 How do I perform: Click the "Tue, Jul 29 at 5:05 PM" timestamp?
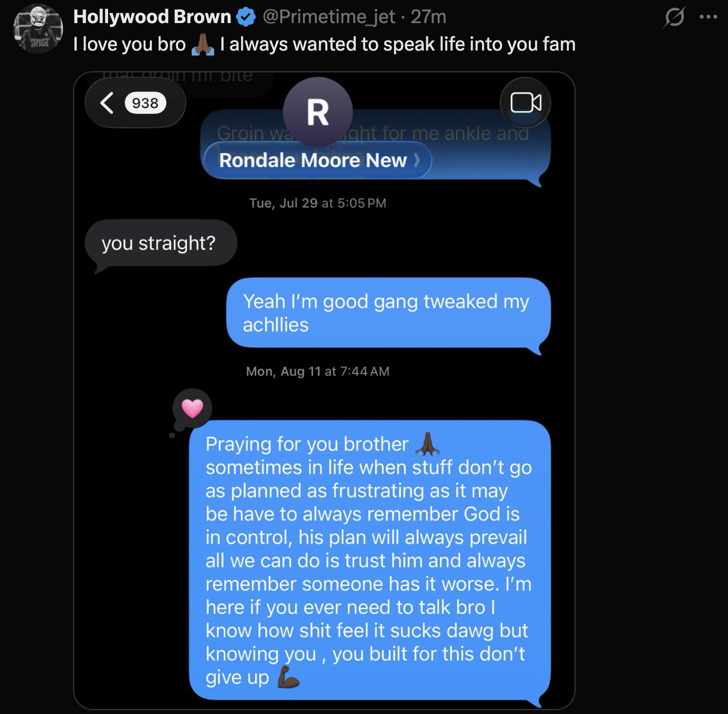pyautogui.click(x=318, y=203)
